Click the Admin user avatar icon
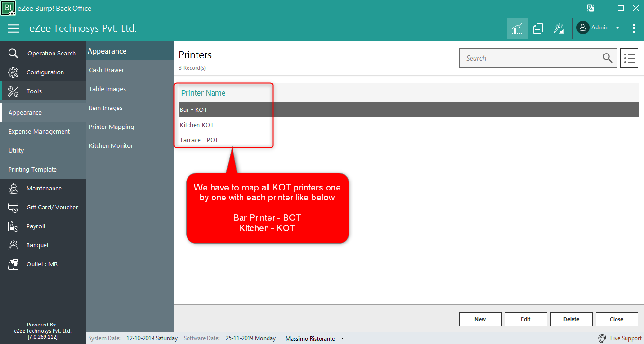644x344 pixels. [583, 27]
